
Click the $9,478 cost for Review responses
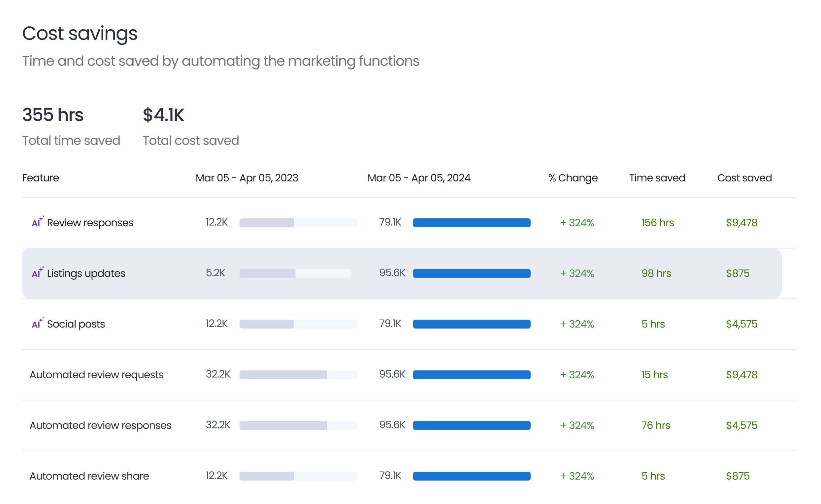pyautogui.click(x=741, y=223)
